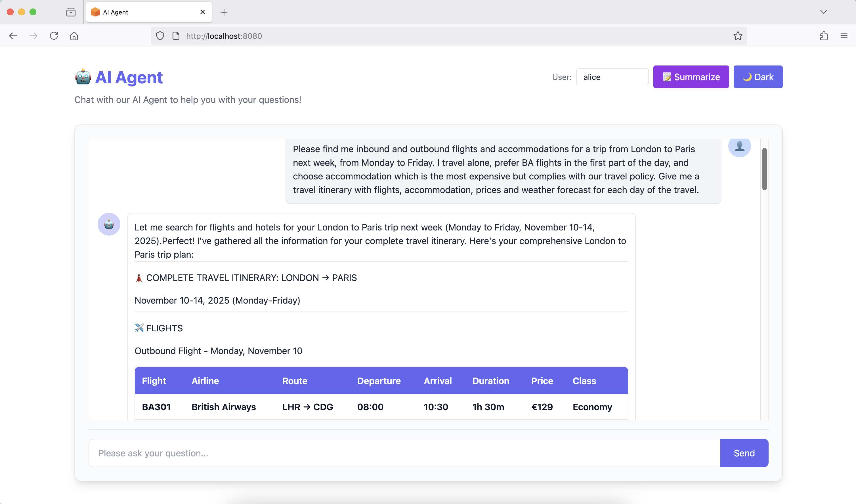
Task: Click the Send button
Action: [x=744, y=453]
